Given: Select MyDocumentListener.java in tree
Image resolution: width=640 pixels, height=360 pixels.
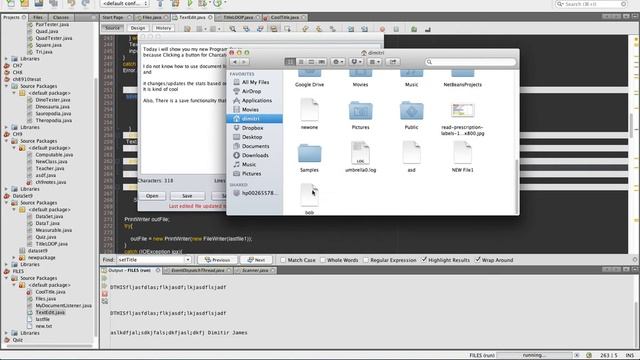Looking at the screenshot, I should tap(63, 305).
